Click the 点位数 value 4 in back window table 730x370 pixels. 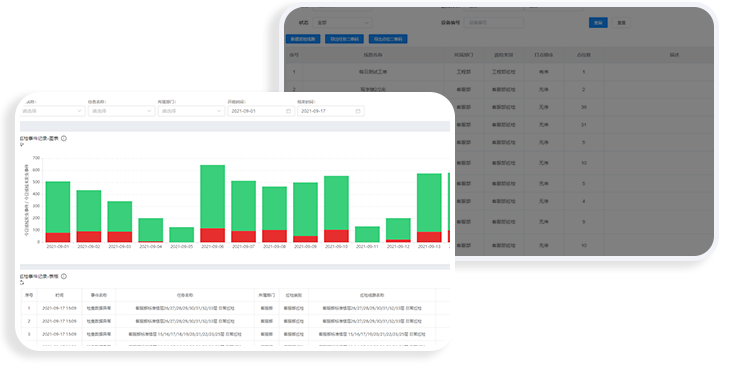(583, 202)
